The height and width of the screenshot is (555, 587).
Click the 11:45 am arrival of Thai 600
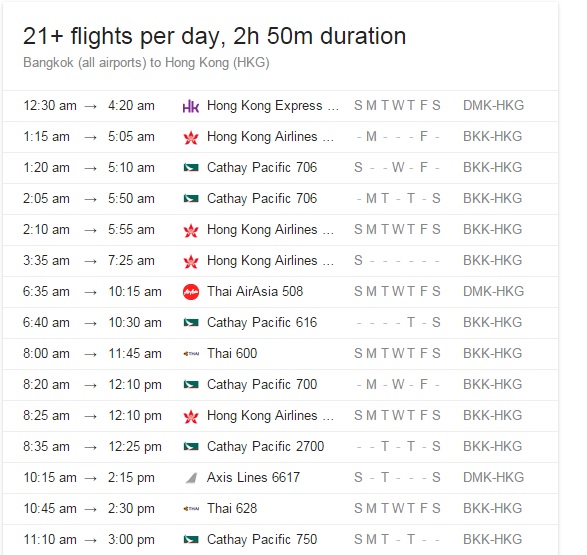(x=135, y=354)
